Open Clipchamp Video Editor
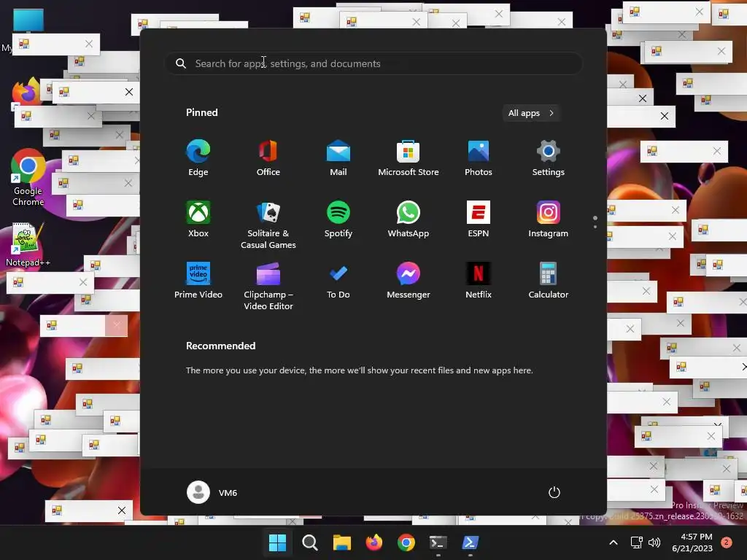The image size is (747, 560). tap(268, 286)
